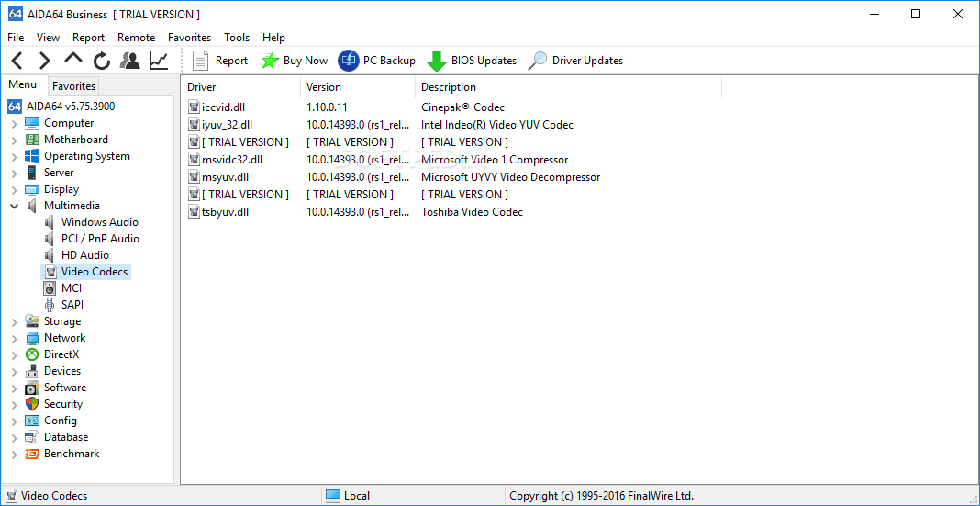
Task: Click the Refresh circular arrow icon
Action: point(102,61)
